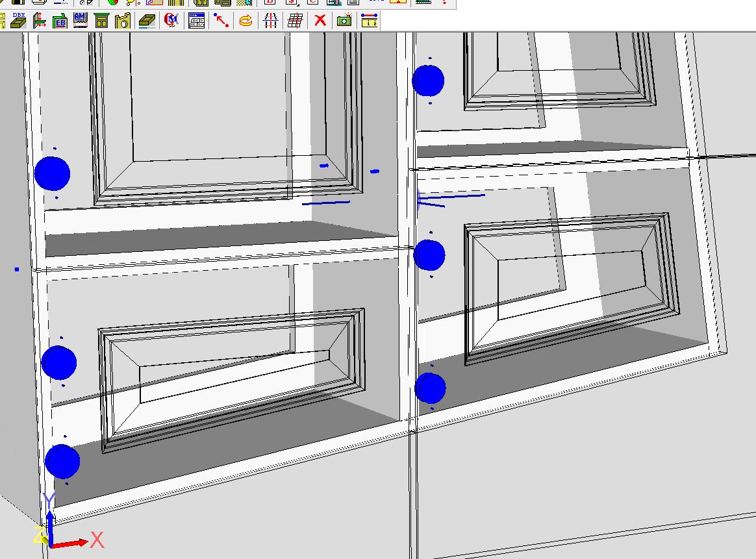
Task: Select the flat board material icon
Action: point(147,20)
